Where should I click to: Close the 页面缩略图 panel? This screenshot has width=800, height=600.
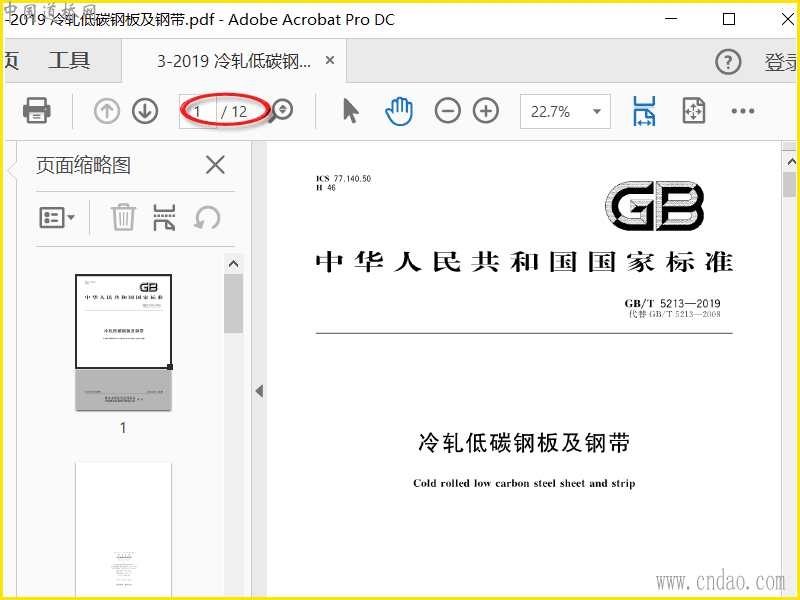click(215, 165)
